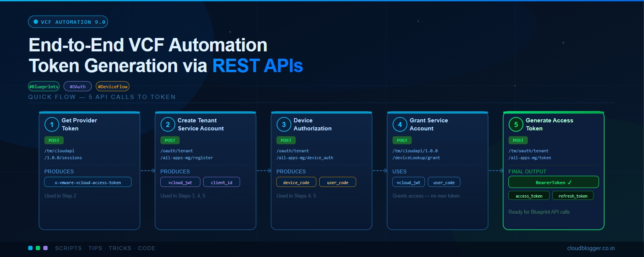Click the /oauth/tenant/all-apps-mg/register endpoint text
The width and height of the screenshot is (644, 257).
point(187,154)
